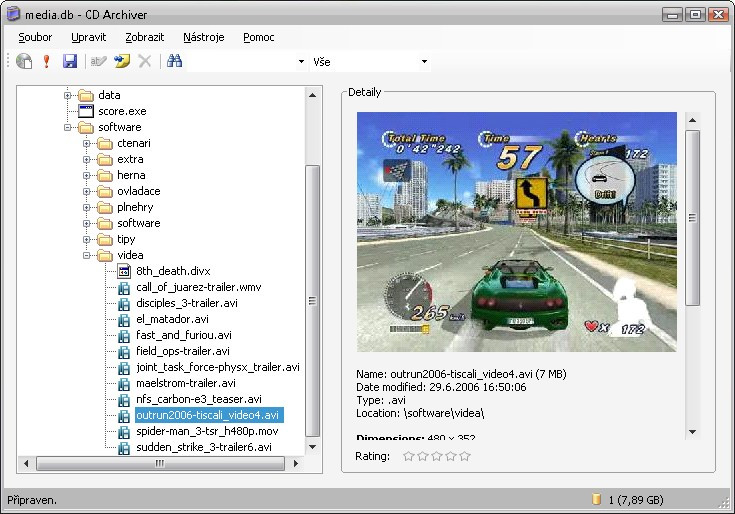Open the Zobrazit menu

(145, 37)
